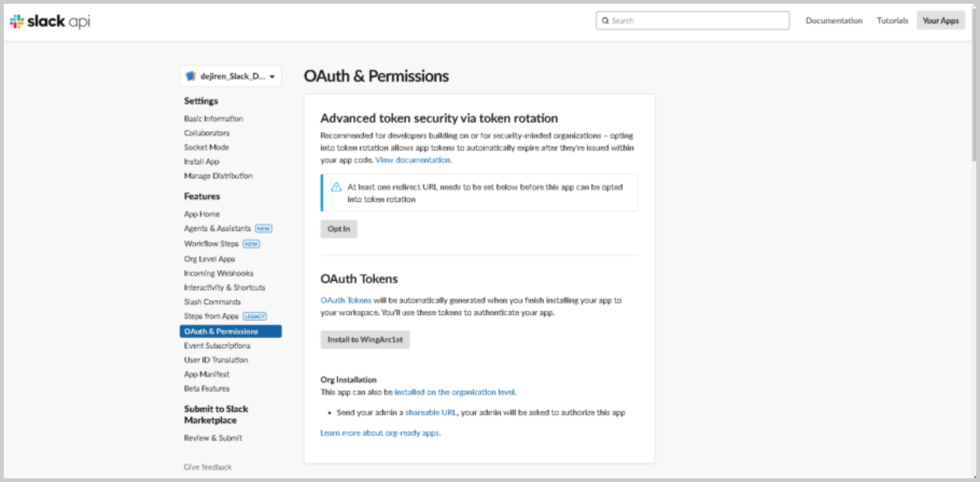
Task: Click the OAuth Tokens section heading
Action: 359,279
